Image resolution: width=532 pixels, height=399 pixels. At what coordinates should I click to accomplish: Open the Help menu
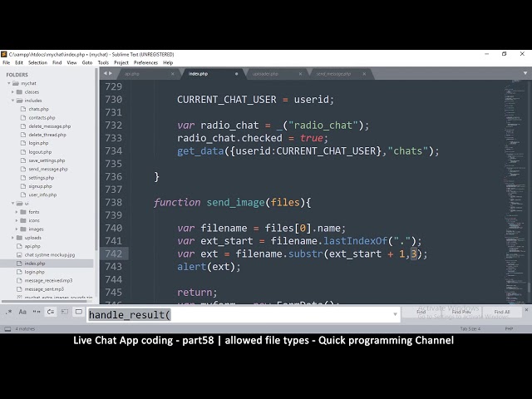pos(168,63)
